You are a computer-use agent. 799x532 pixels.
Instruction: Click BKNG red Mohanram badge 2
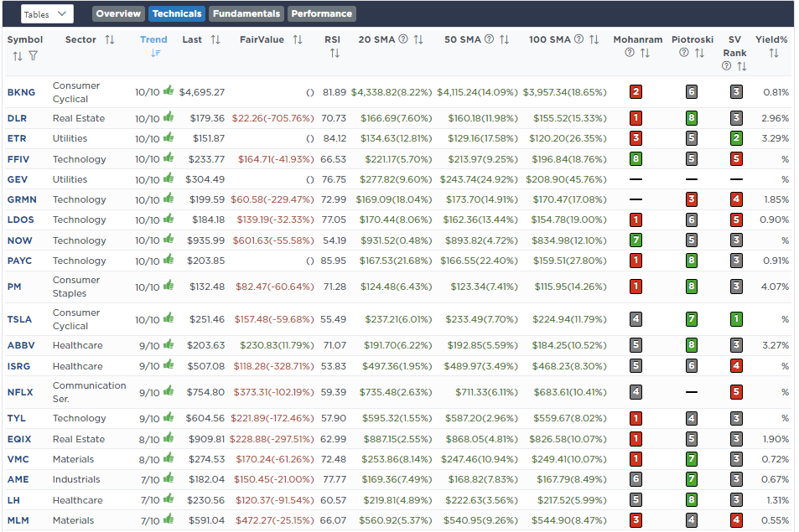point(636,91)
